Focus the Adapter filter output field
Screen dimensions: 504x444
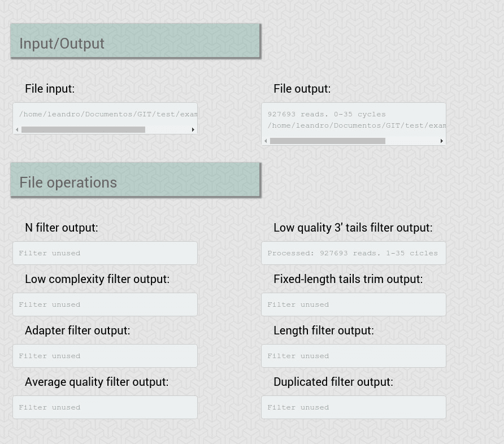pyautogui.click(x=105, y=356)
